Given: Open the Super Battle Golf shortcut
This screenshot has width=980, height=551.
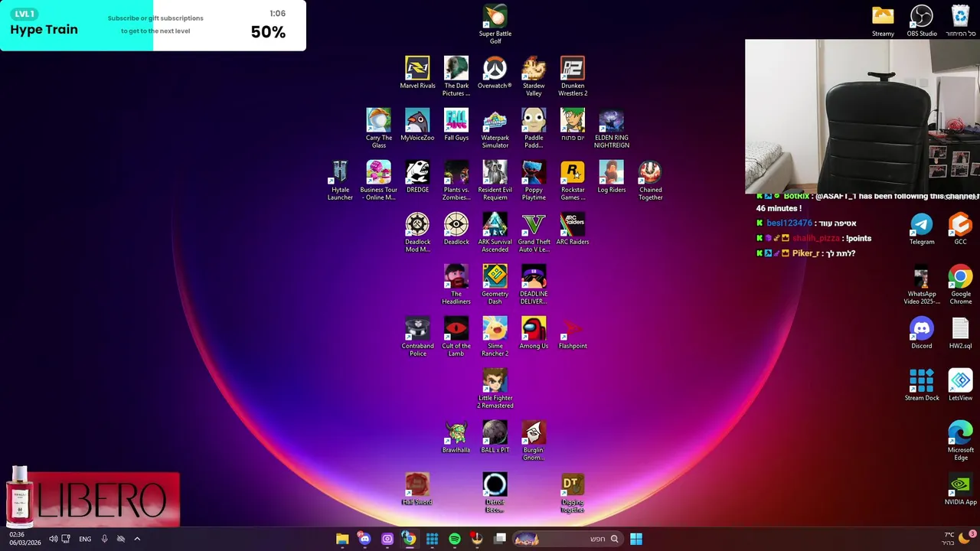Looking at the screenshot, I should [x=495, y=24].
